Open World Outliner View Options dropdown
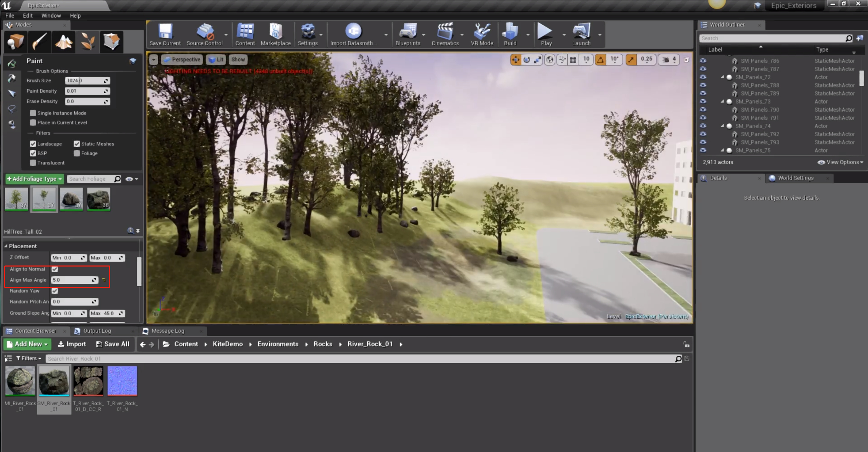This screenshot has width=868, height=452. (x=841, y=162)
